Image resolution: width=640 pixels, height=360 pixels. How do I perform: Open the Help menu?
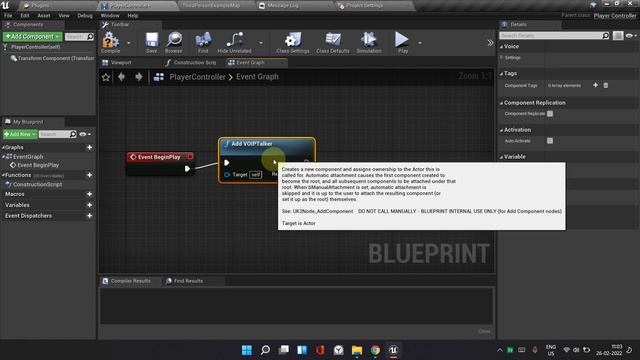tap(133, 16)
